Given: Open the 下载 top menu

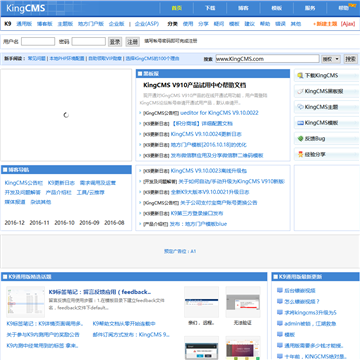Looking at the screenshot, I should (x=210, y=8).
